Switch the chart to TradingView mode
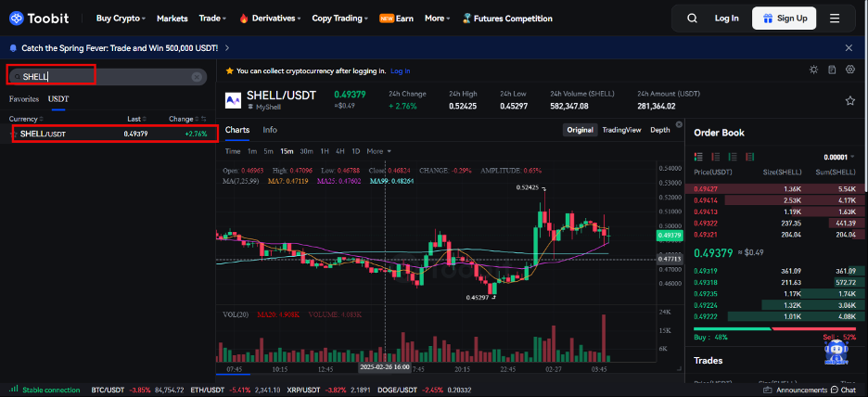Screen dimensions: 868x397 (x=621, y=130)
